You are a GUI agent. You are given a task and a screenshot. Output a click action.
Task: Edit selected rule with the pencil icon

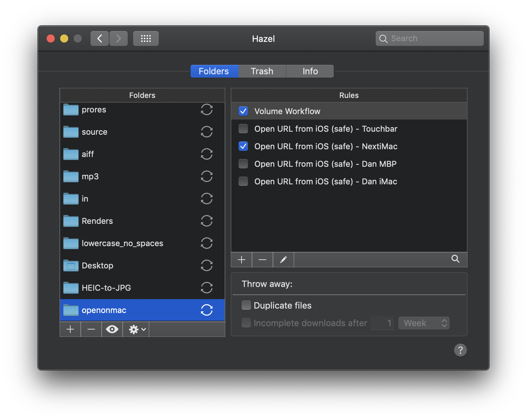(x=283, y=260)
